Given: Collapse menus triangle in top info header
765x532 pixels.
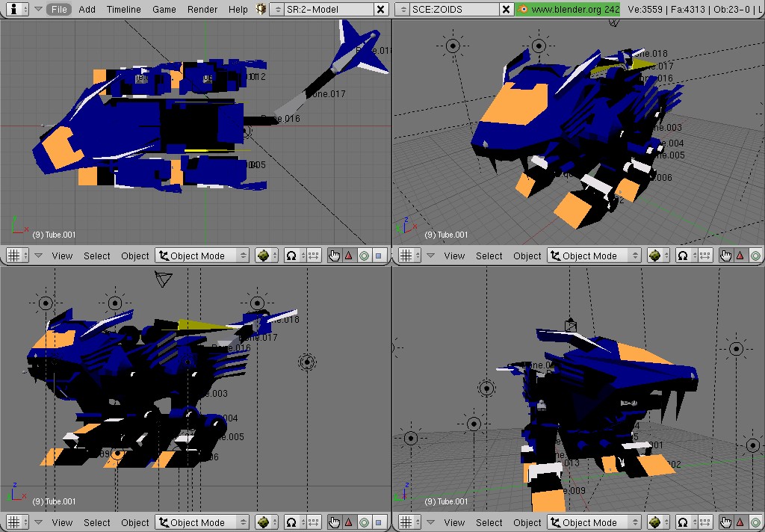Looking at the screenshot, I should click(39, 9).
